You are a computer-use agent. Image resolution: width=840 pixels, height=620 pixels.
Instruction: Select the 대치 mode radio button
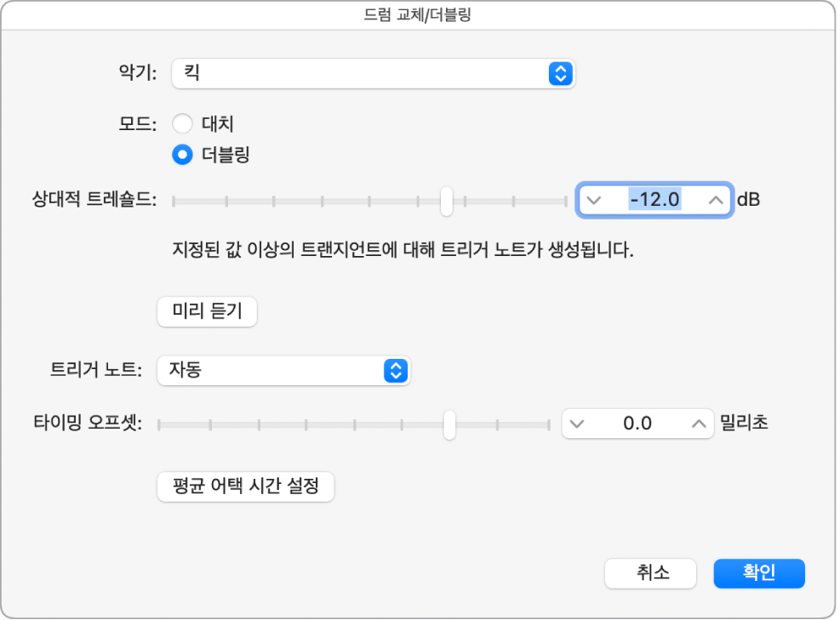pos(182,123)
